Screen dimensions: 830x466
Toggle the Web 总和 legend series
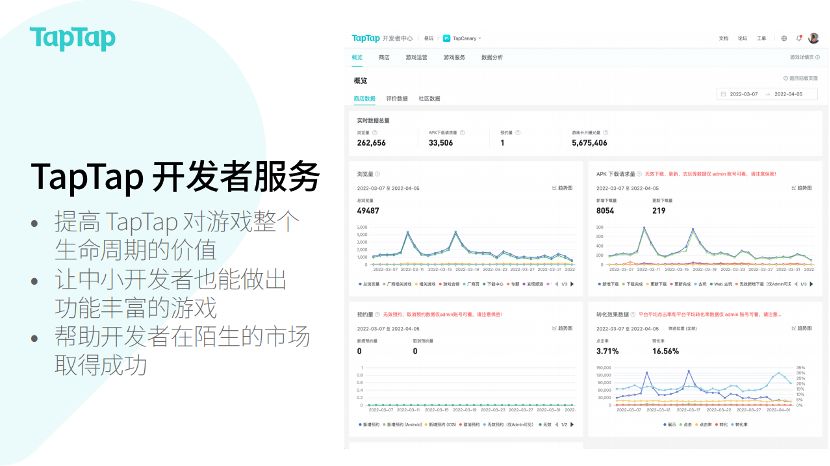point(721,284)
